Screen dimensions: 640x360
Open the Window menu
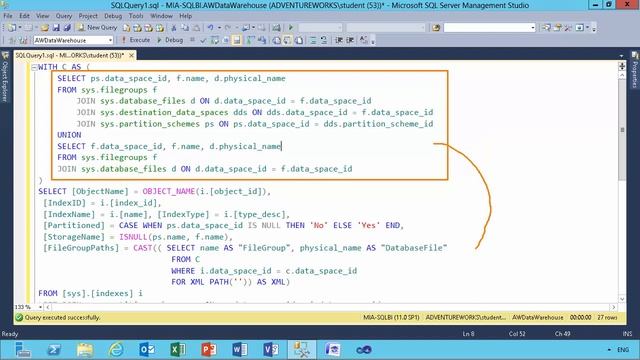[161, 16]
